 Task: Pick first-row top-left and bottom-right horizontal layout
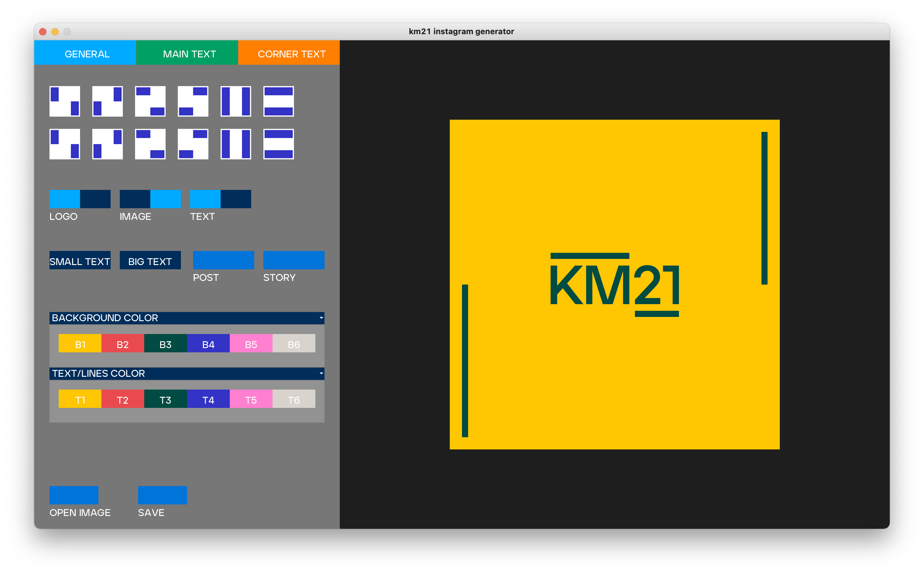pos(150,101)
